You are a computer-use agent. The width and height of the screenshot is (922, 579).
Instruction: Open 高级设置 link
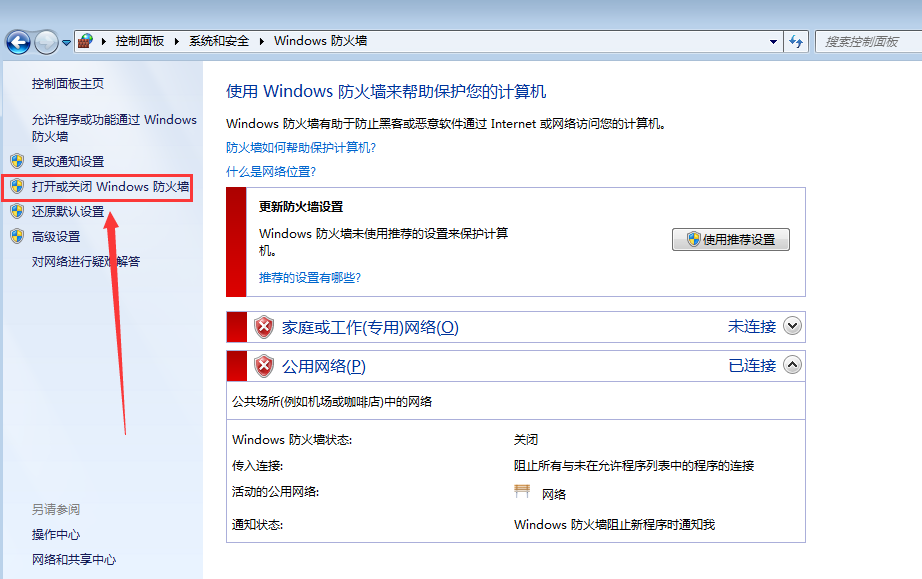56,236
